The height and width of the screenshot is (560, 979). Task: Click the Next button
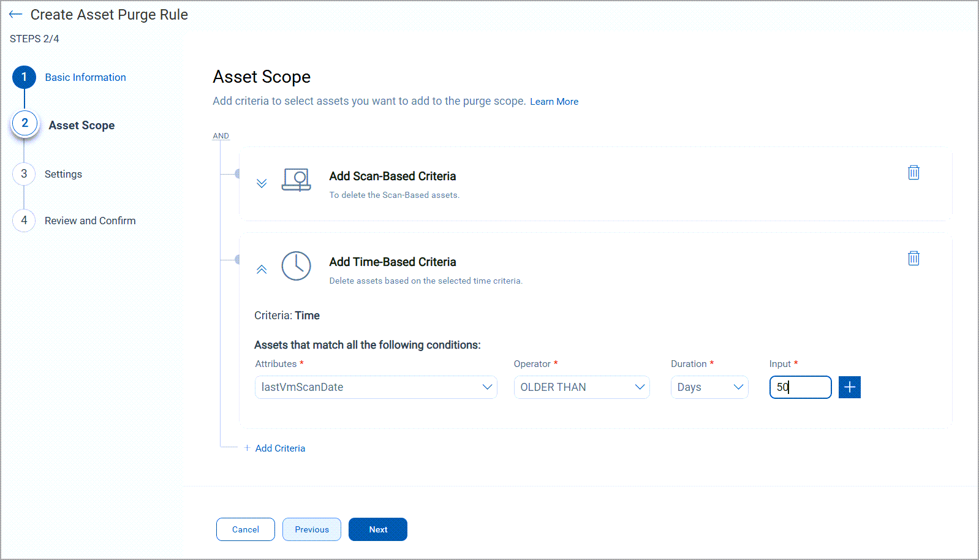(378, 529)
